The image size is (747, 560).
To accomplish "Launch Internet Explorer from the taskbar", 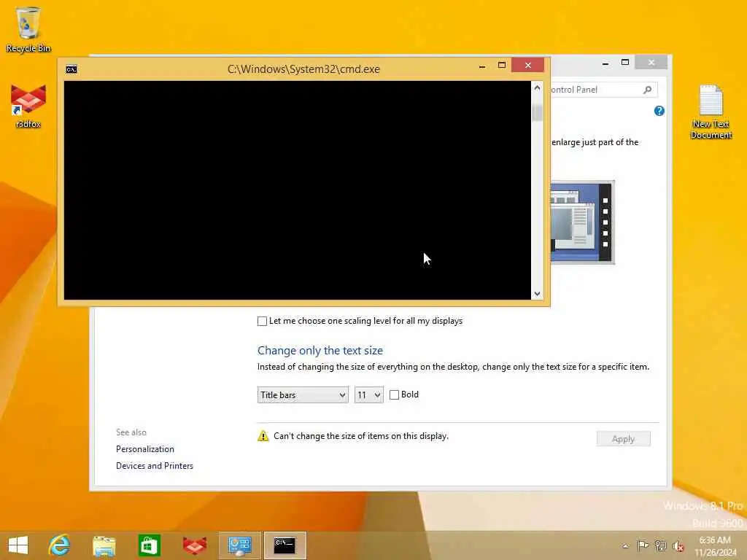I will [60, 545].
